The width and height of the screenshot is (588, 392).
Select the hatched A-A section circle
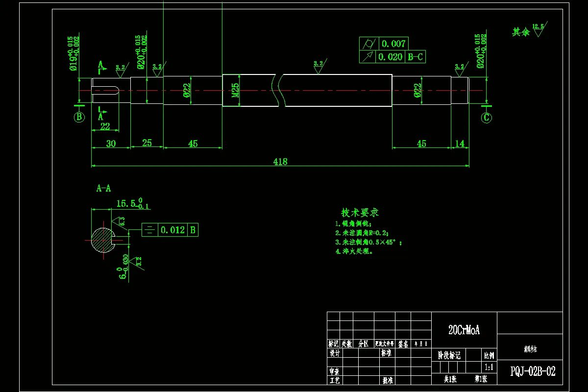pyautogui.click(x=103, y=240)
